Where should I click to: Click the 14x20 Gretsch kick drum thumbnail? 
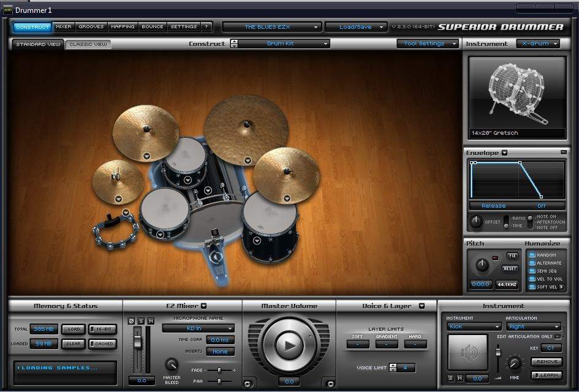click(517, 97)
